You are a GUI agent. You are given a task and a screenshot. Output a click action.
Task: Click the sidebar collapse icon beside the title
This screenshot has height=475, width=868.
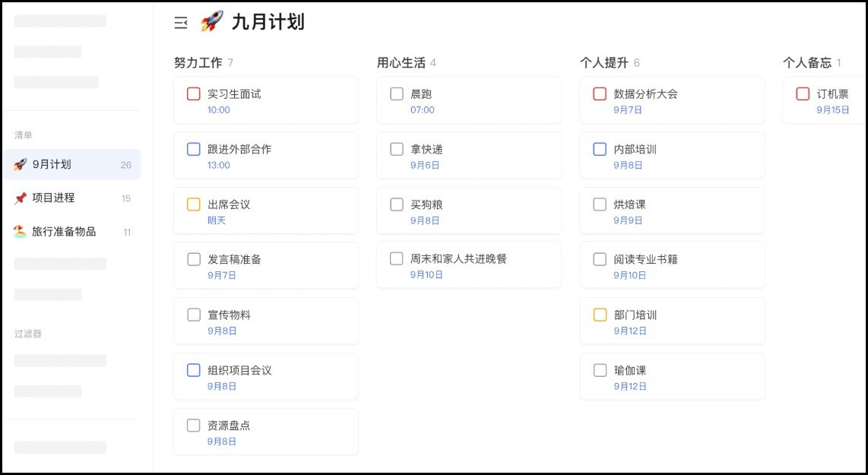point(180,23)
